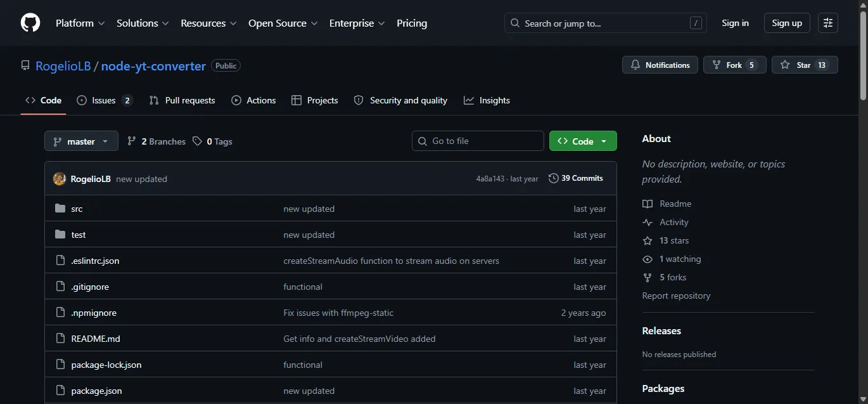Open package-lock.json file name
Viewport: 868px width, 404px height.
coord(106,365)
